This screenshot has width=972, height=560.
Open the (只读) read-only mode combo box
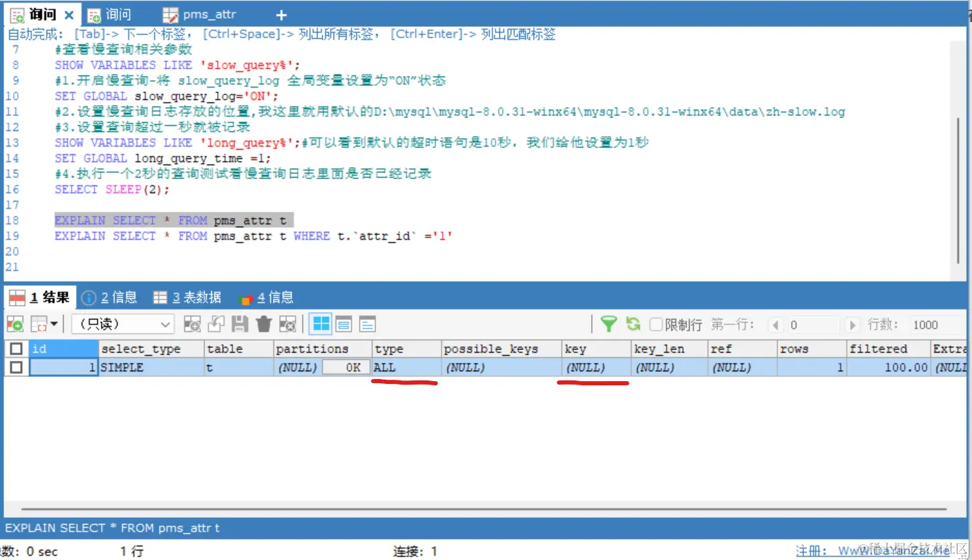[123, 324]
